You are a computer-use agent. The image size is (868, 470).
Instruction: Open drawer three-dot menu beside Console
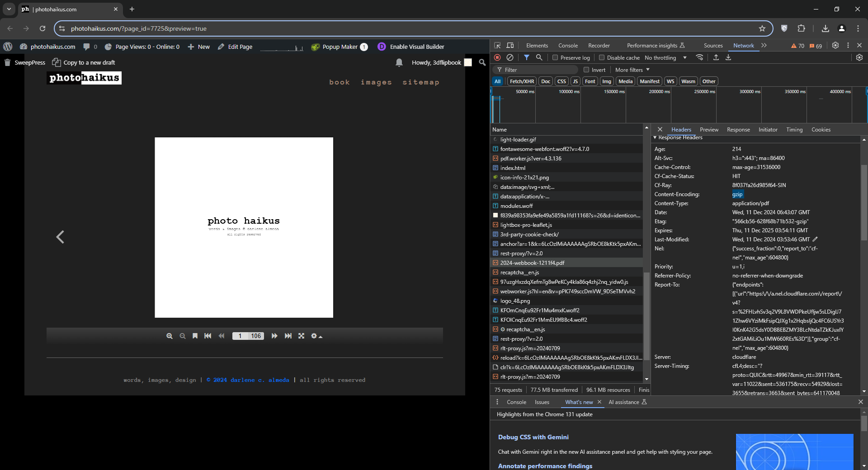497,402
